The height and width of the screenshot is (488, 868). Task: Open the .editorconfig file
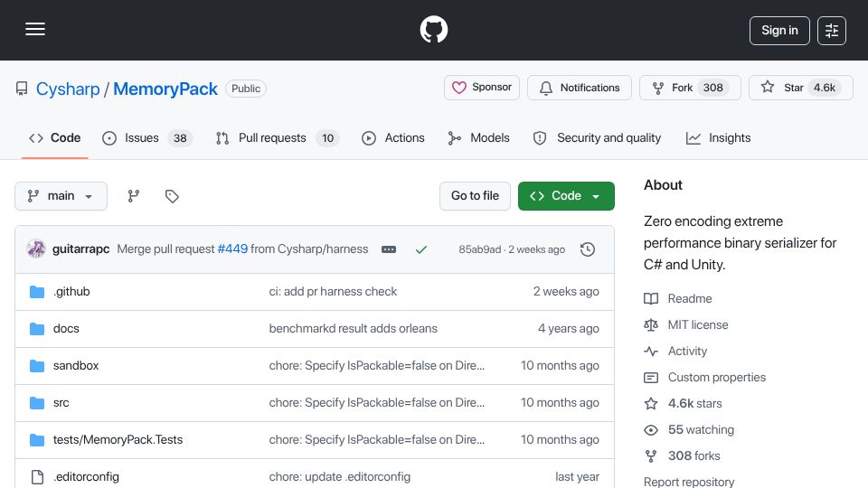[x=86, y=477]
